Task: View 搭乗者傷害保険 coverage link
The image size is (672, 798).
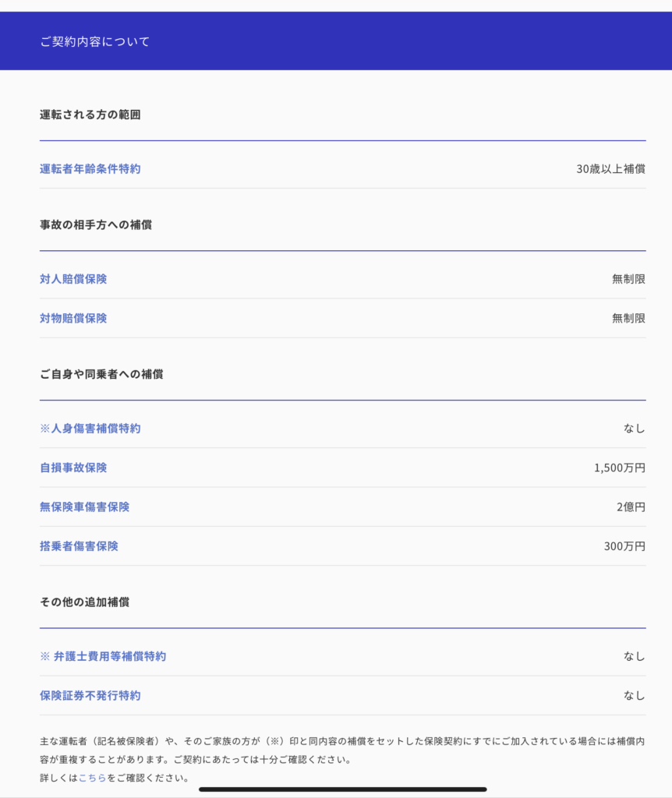Action: tap(79, 546)
